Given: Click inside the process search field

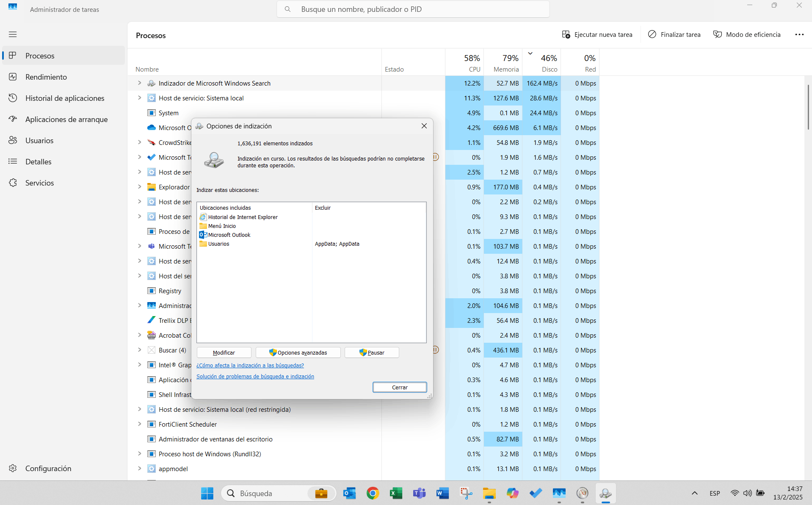Looking at the screenshot, I should [413, 9].
